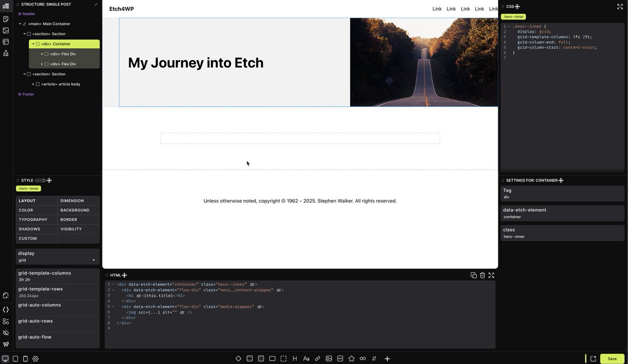This screenshot has width=628, height=364.
Task: Collapse the second section Section tree node
Action: coord(24,74)
